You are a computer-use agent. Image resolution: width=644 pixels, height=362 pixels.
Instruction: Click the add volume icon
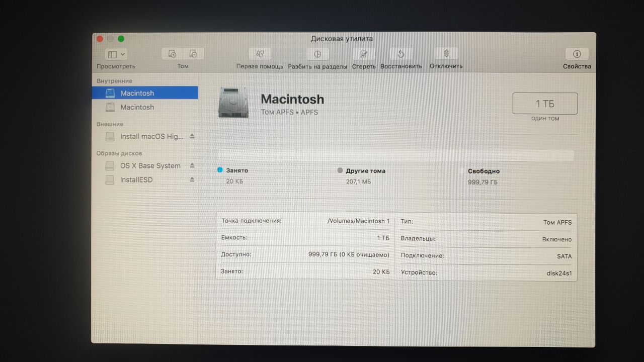(172, 54)
